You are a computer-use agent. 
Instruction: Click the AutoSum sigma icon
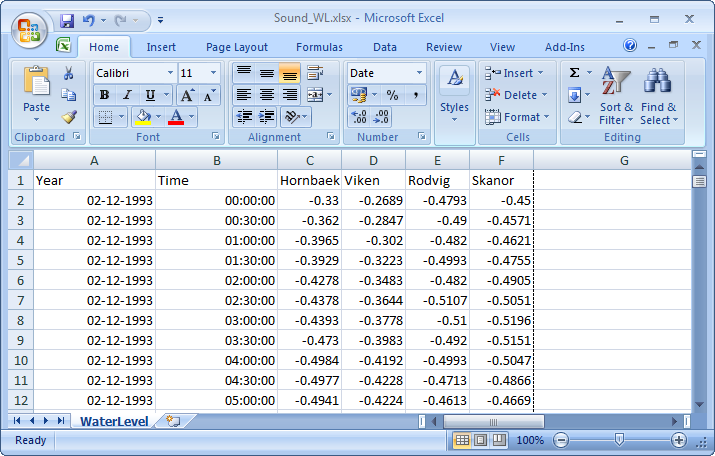(x=575, y=73)
